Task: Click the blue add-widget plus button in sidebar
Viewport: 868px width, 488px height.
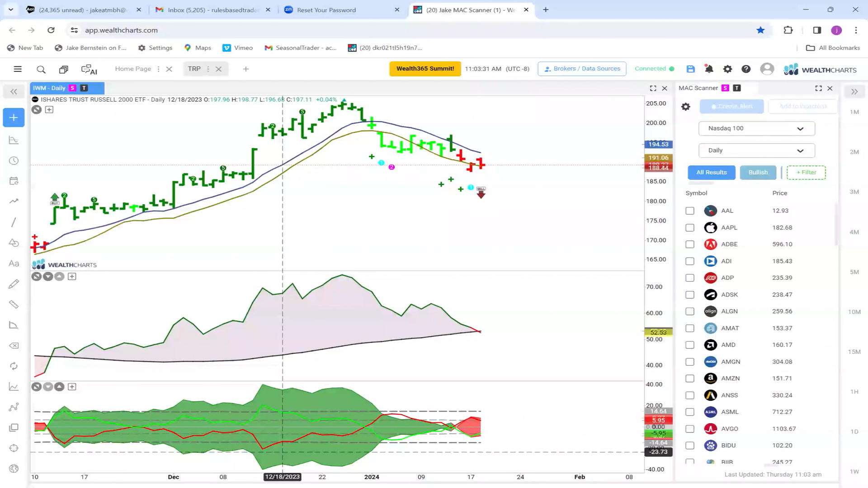Action: click(14, 118)
